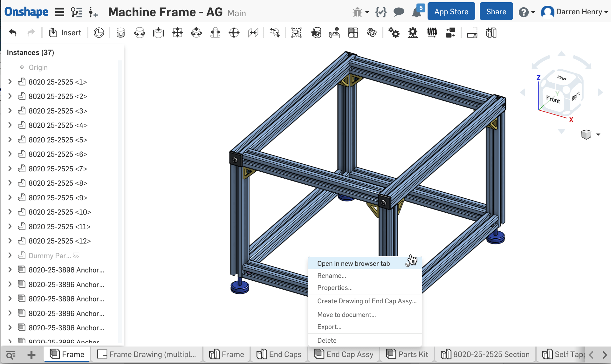Select the Screw relation tool

tap(432, 32)
